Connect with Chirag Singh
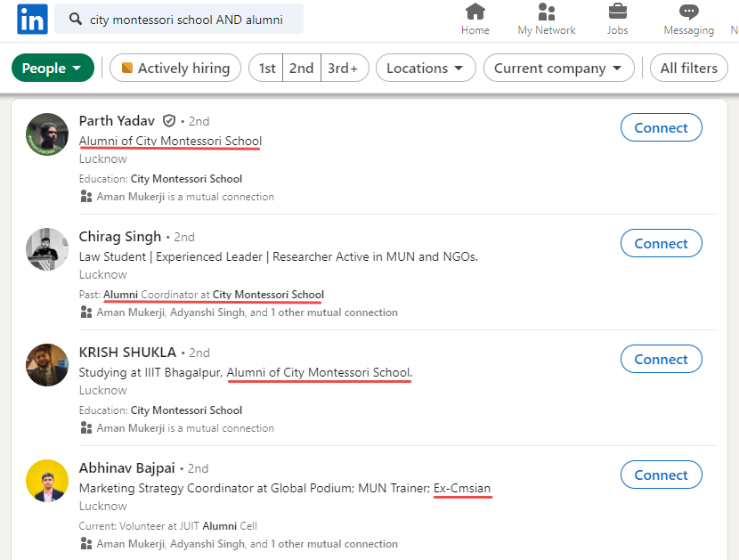The height and width of the screenshot is (560, 739). click(x=662, y=243)
